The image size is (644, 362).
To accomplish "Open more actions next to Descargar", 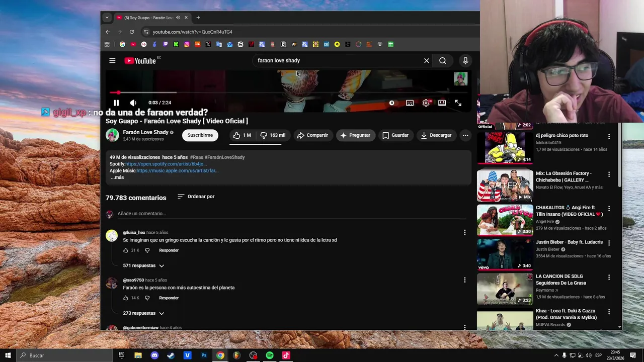I will [465, 135].
